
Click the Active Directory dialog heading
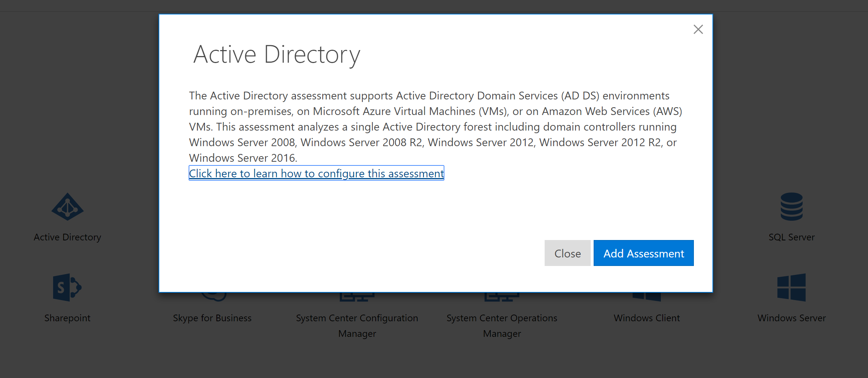coord(277,55)
